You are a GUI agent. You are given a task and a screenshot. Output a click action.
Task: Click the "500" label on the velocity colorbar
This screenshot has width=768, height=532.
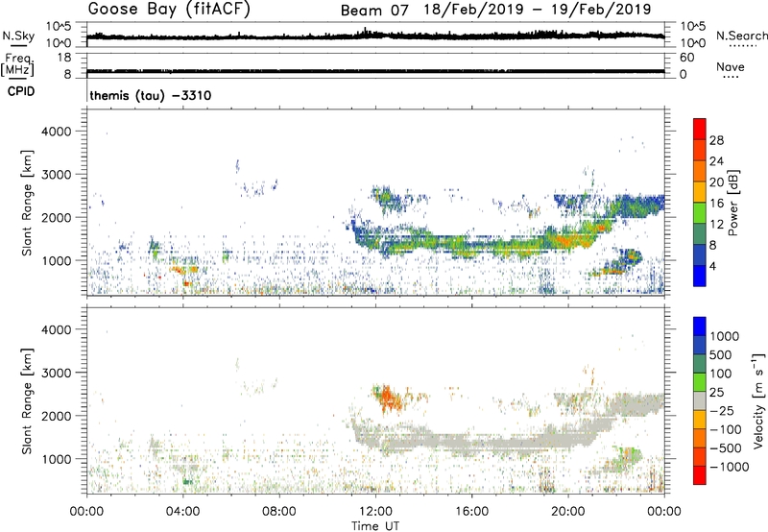pos(721,355)
